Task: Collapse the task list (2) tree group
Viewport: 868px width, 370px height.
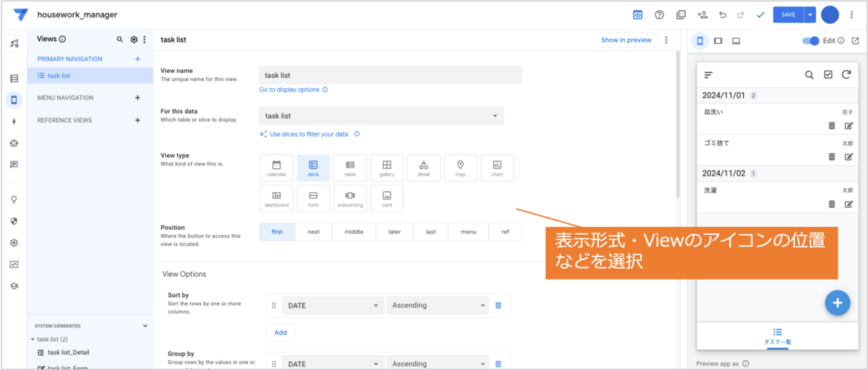Action: pyautogui.click(x=33, y=339)
